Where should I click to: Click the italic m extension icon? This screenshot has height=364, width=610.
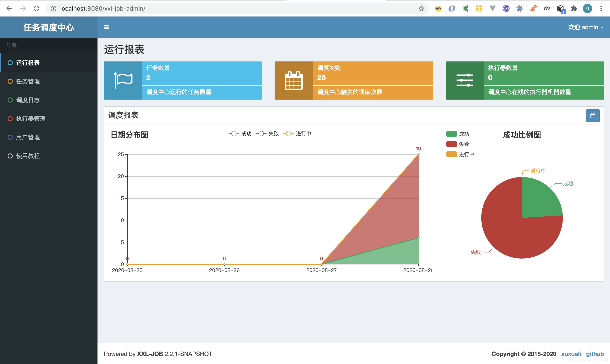tap(546, 9)
